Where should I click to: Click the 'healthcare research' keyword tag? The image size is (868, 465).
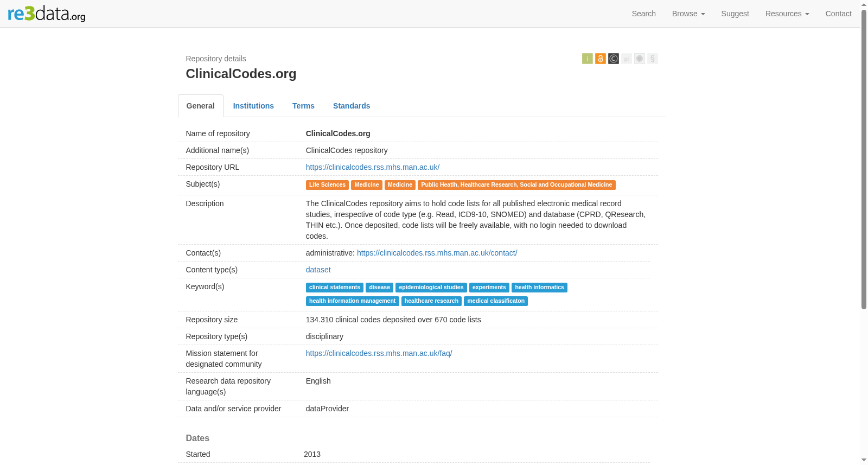431,301
